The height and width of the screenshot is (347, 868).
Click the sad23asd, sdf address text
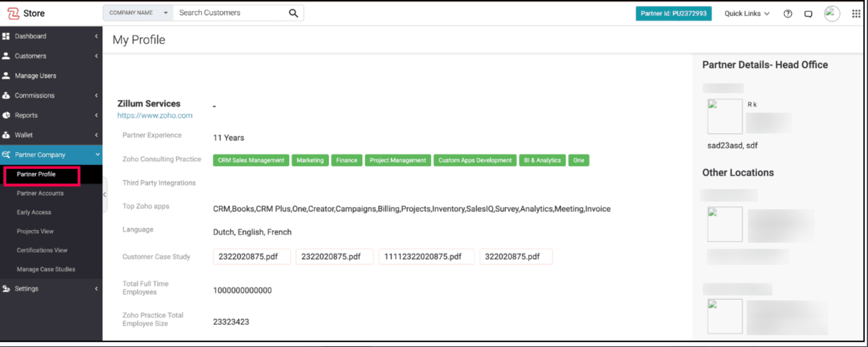point(732,146)
